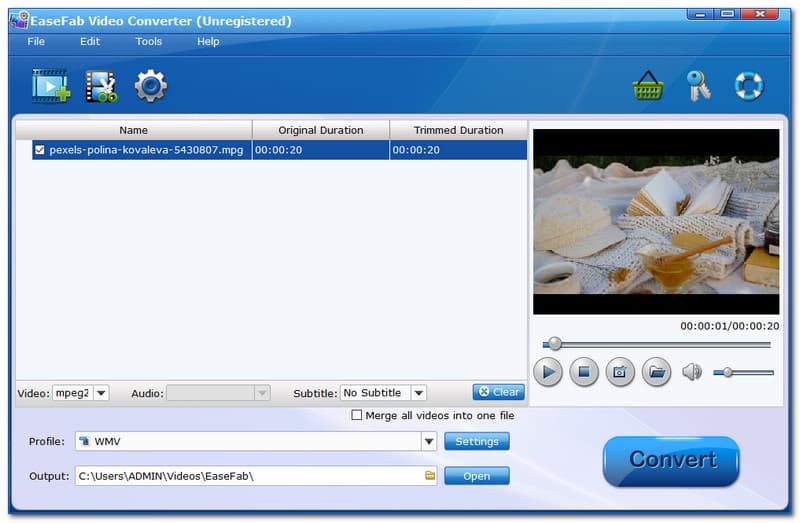Click the Original Duration column header
Image resolution: width=800 pixels, height=523 pixels.
click(x=320, y=130)
